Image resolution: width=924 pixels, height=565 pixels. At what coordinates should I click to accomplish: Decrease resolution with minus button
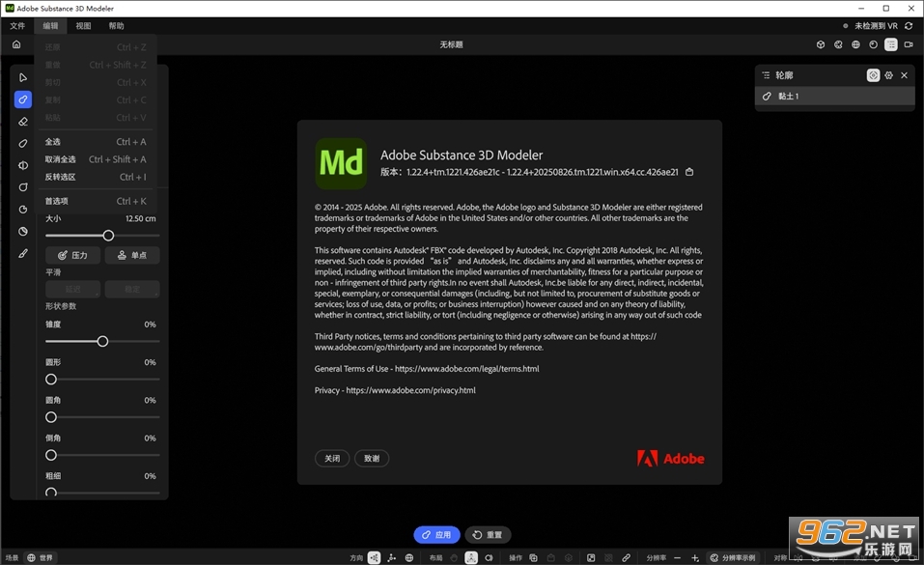pyautogui.click(x=677, y=557)
